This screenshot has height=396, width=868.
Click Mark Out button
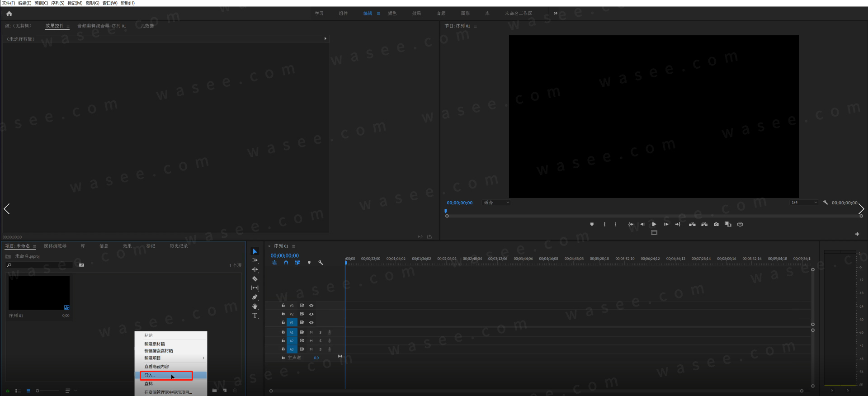click(615, 224)
